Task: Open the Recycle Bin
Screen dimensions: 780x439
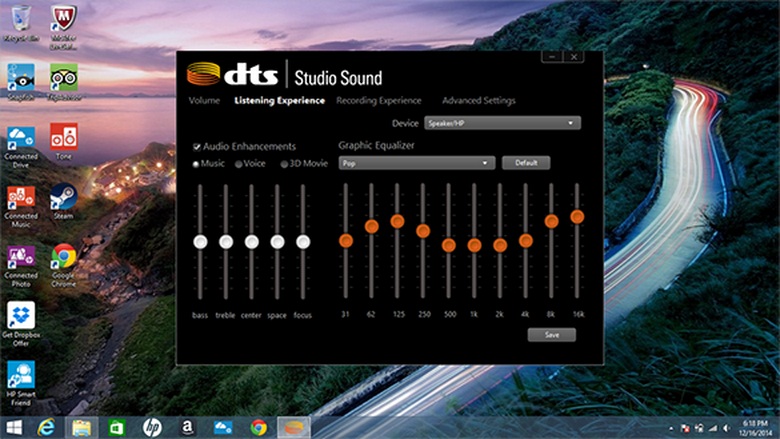Action: (20, 19)
